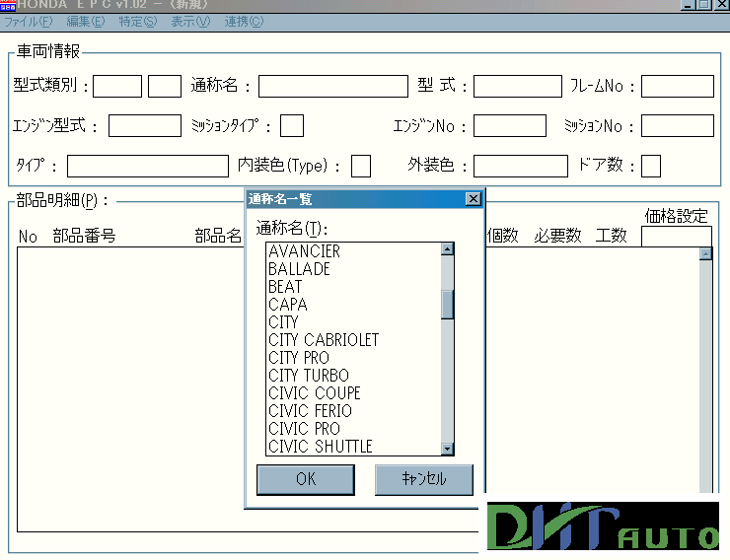The image size is (730, 560).
Task: Click the model list scrollbar thumb
Action: 447,305
